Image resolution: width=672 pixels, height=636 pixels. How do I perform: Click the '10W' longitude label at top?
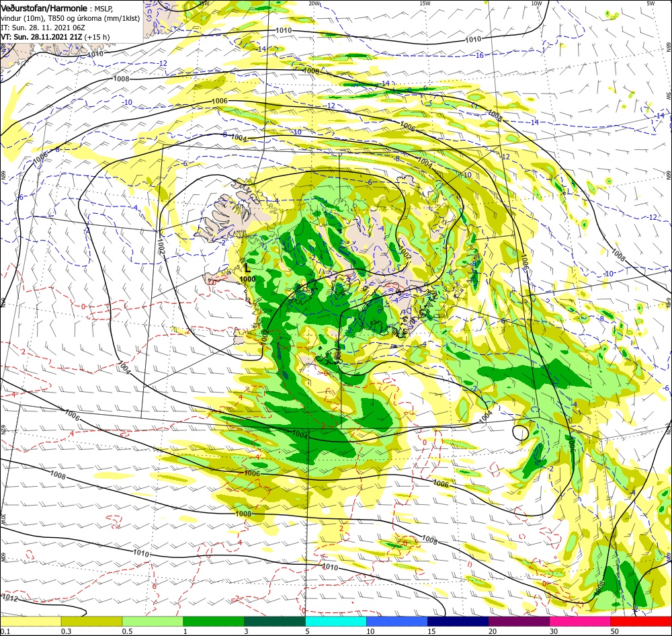point(536,3)
